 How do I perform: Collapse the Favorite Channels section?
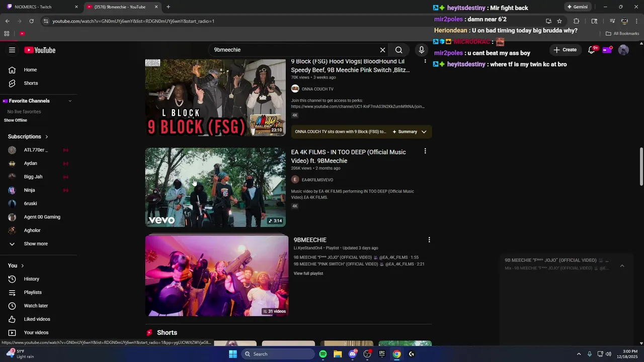click(x=70, y=101)
